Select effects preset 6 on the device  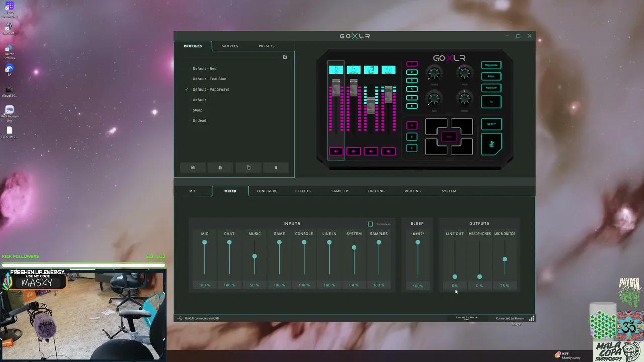(x=412, y=106)
